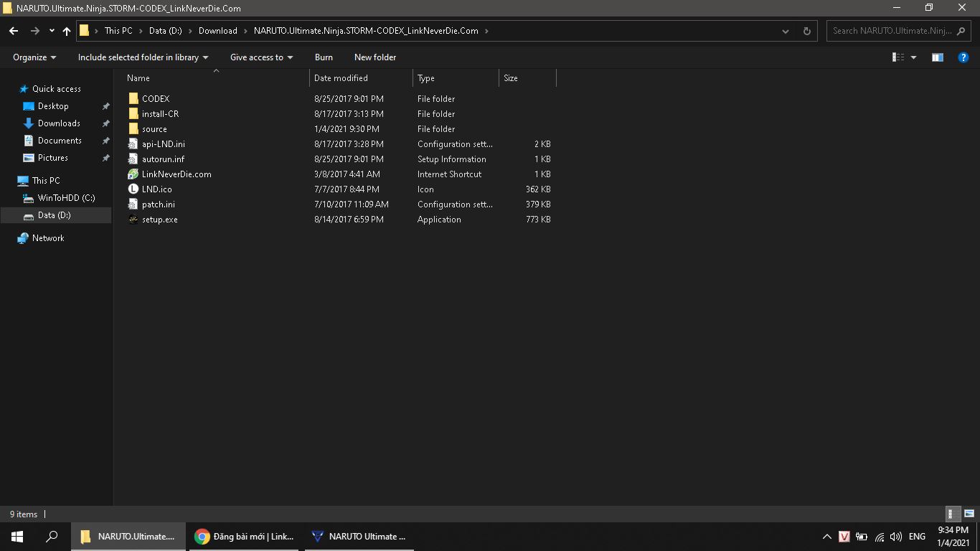Go back with the Back arrow
The height and width of the screenshot is (551, 980).
14,31
